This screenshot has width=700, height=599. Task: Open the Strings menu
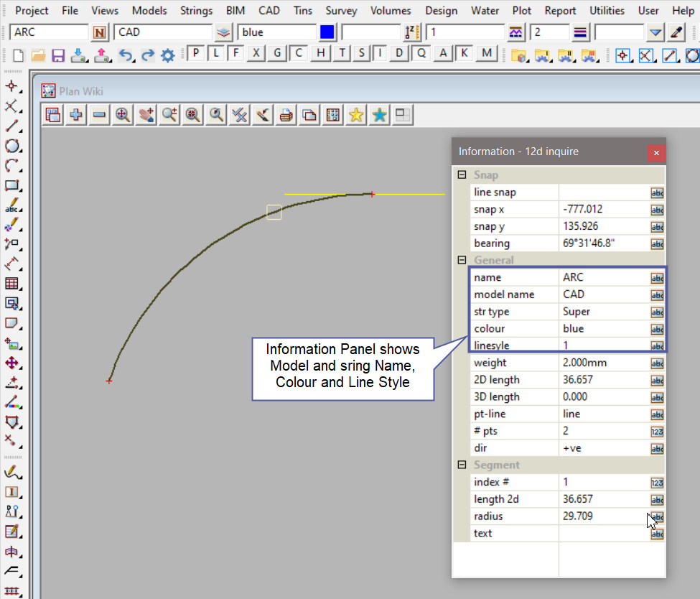pyautogui.click(x=196, y=11)
